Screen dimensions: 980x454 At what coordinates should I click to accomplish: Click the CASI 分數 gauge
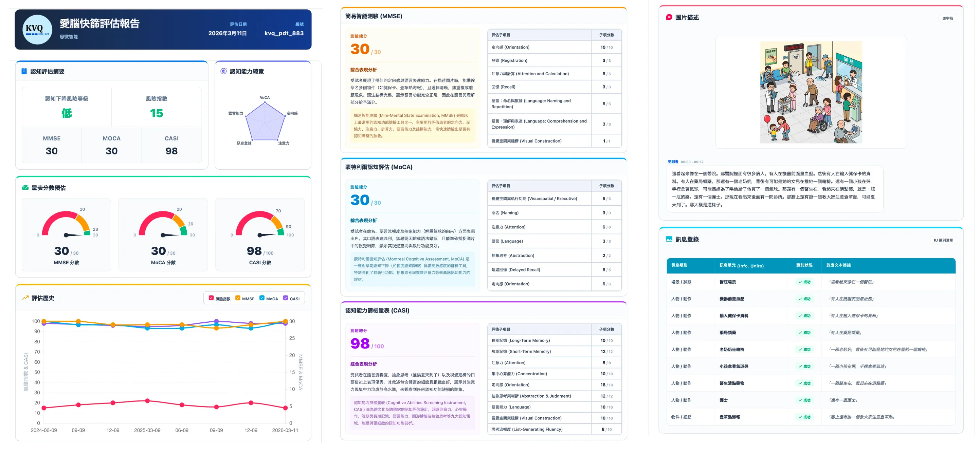[260, 234]
